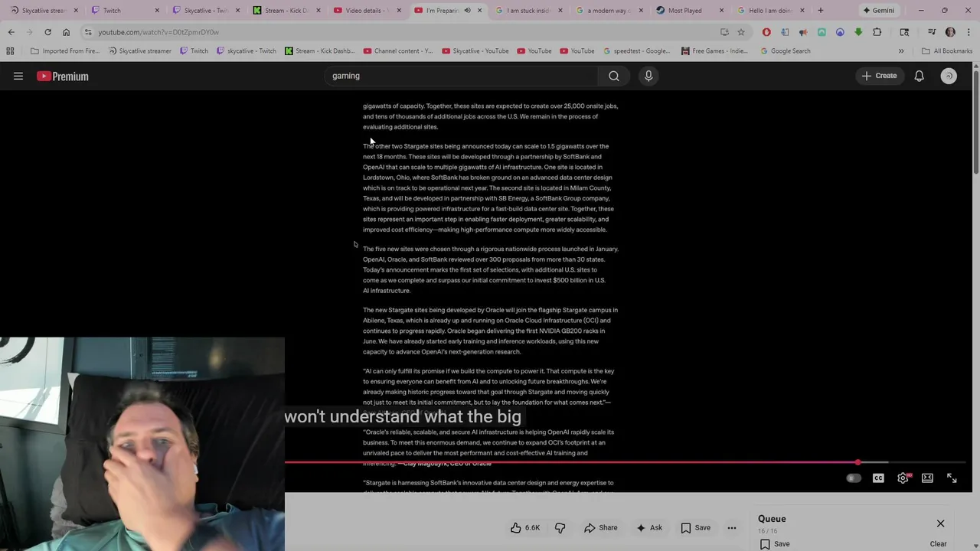Screen dimensions: 980x551
Task: Open the bookmarks apps grid icon
Action: (10, 51)
